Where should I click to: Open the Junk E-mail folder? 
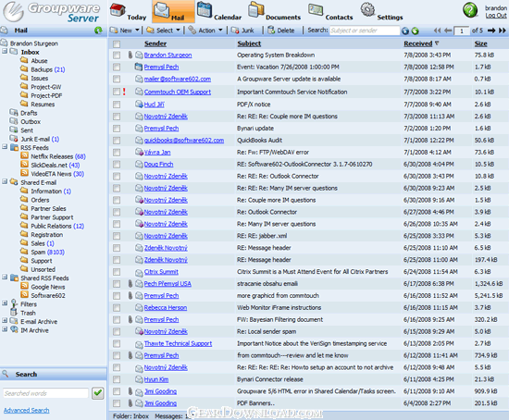tap(34, 140)
